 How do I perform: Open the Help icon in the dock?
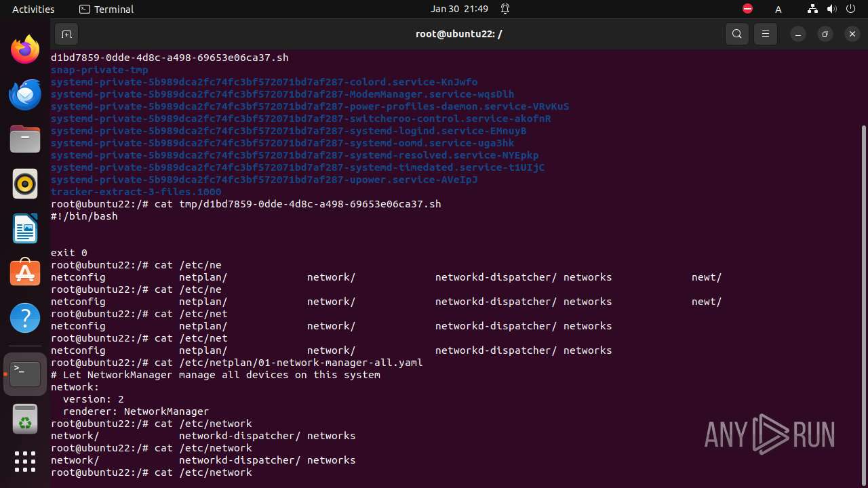[25, 318]
